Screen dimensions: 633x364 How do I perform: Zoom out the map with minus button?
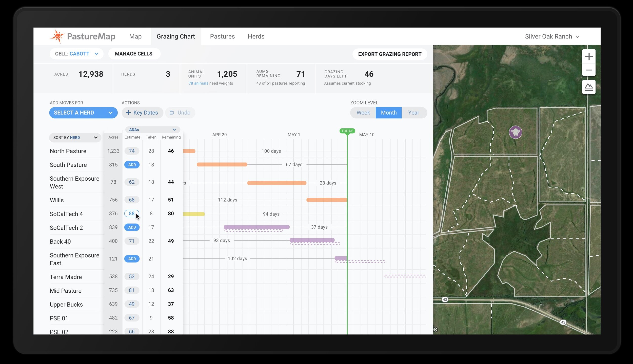coord(589,70)
